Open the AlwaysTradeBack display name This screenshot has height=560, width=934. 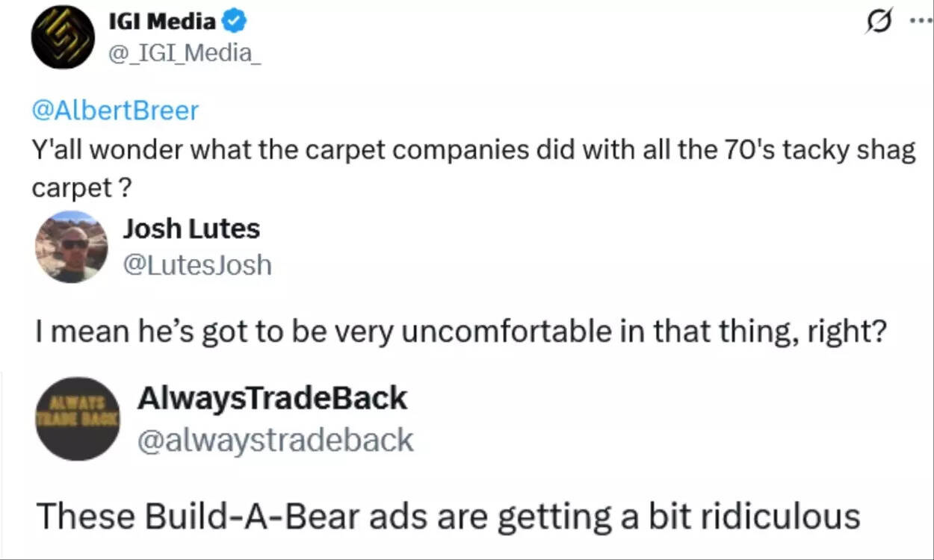272,398
